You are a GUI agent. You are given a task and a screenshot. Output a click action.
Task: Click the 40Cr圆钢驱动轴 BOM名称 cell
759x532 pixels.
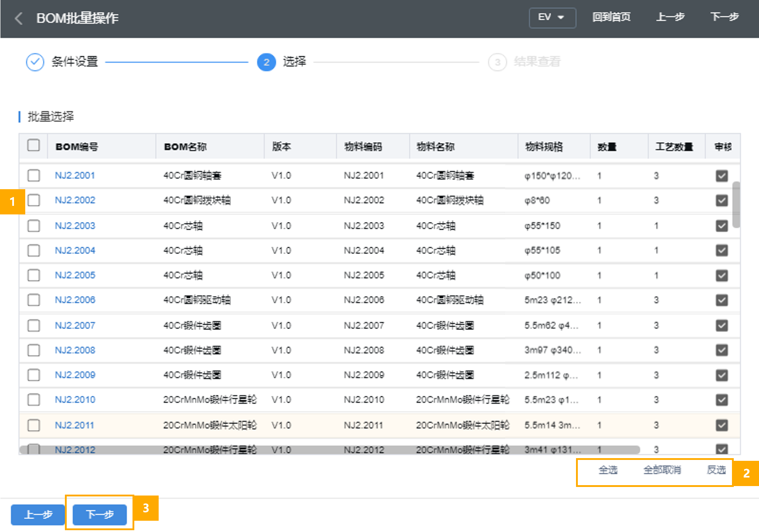[197, 300]
